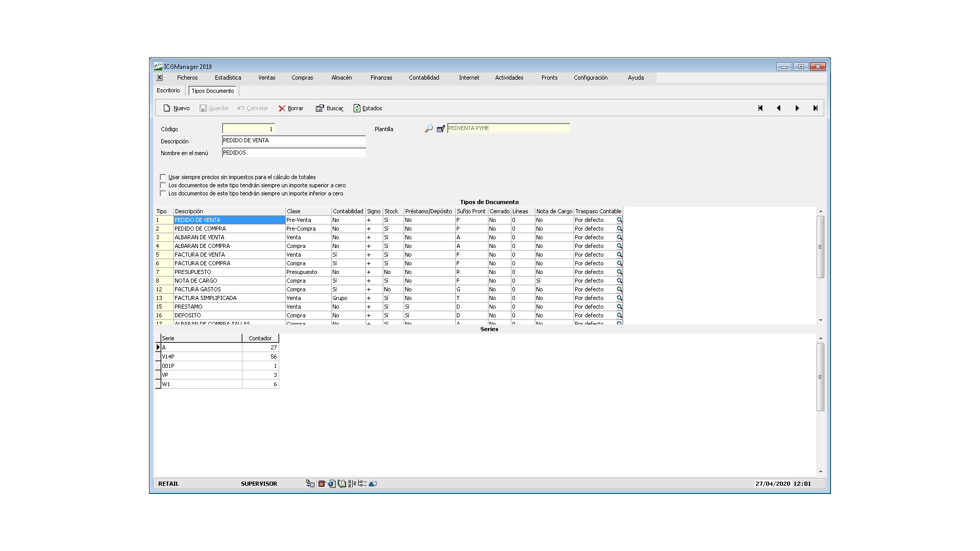
Task: Select the FACTURA SIMPLIFICADA row
Action: point(388,298)
